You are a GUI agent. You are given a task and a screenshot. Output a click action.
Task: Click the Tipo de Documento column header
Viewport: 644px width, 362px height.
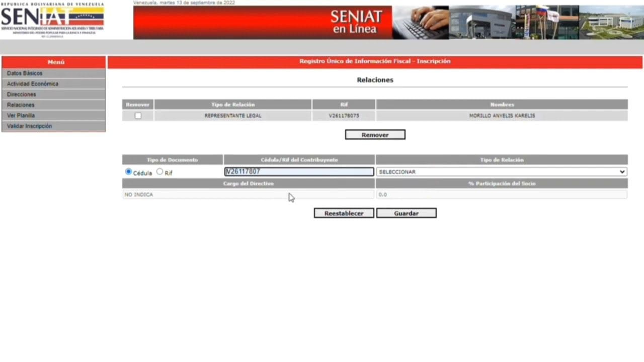173,160
